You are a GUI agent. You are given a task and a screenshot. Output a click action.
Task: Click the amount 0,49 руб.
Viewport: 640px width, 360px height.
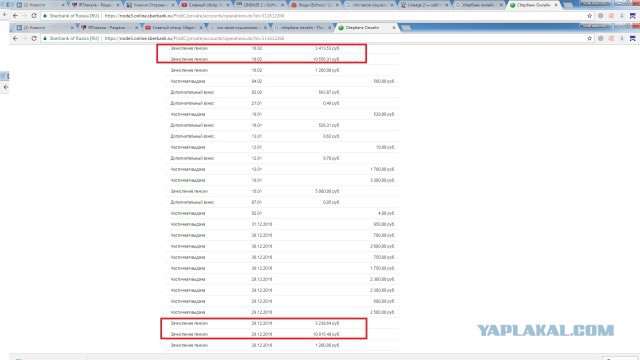331,103
